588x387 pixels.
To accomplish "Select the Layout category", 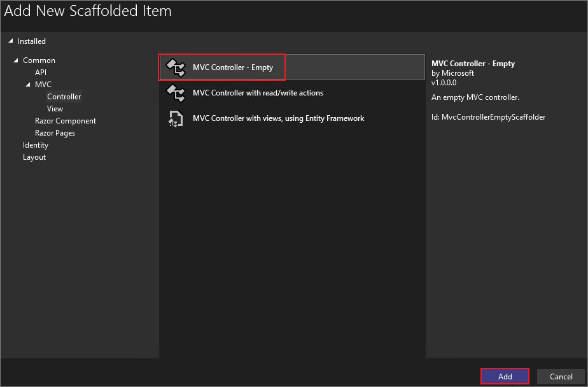I will (x=34, y=157).
